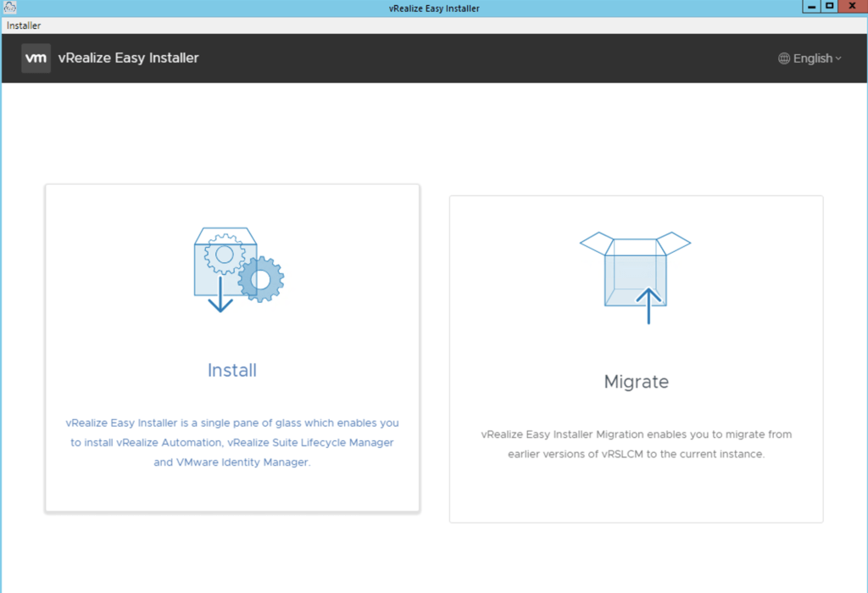Select the Migrate heading

636,382
